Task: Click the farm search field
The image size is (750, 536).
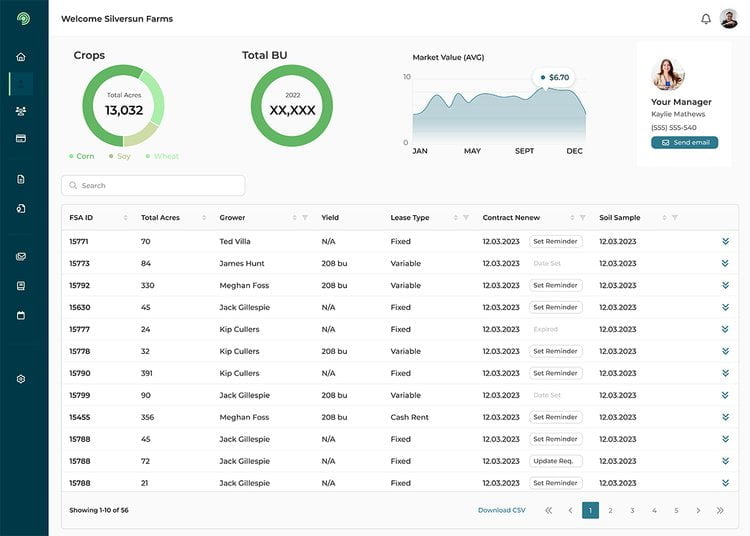Action: [x=153, y=186]
